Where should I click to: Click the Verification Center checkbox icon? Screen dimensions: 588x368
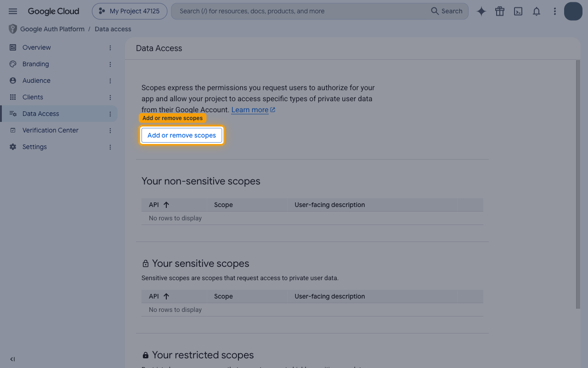tap(13, 130)
